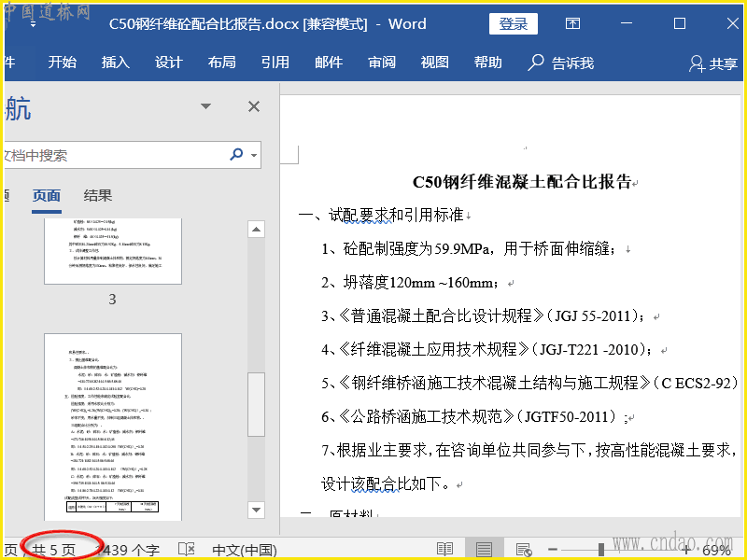Screen dimensions: 747x560
Task: Switch to Web Layout view icon
Action: (x=524, y=550)
